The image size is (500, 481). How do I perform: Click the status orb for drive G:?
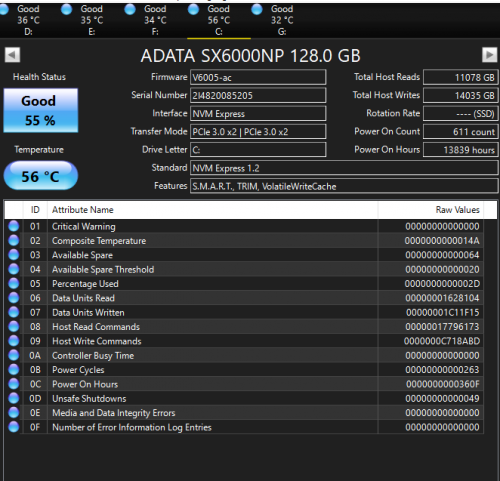257,10
